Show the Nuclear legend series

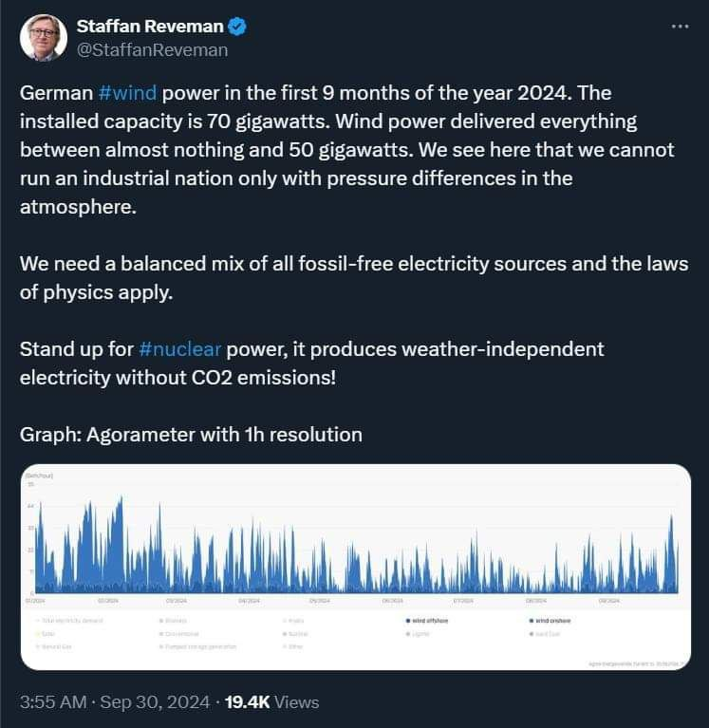295,633
